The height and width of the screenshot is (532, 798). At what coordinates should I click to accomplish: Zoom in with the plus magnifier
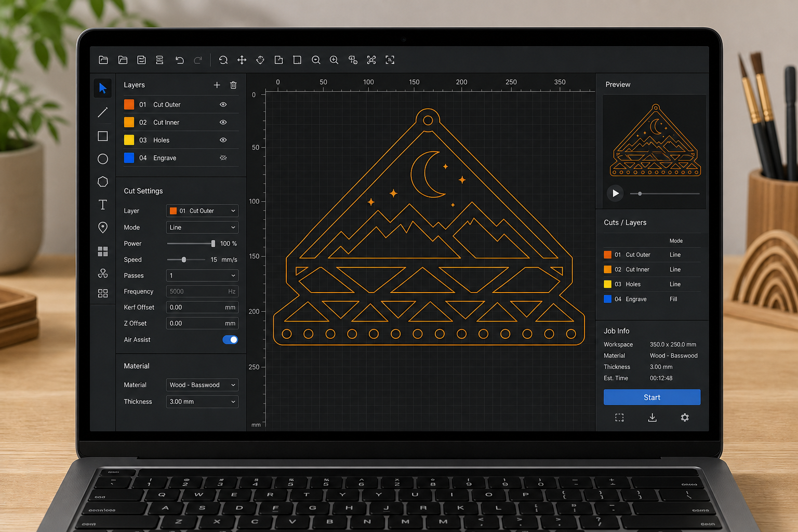334,60
